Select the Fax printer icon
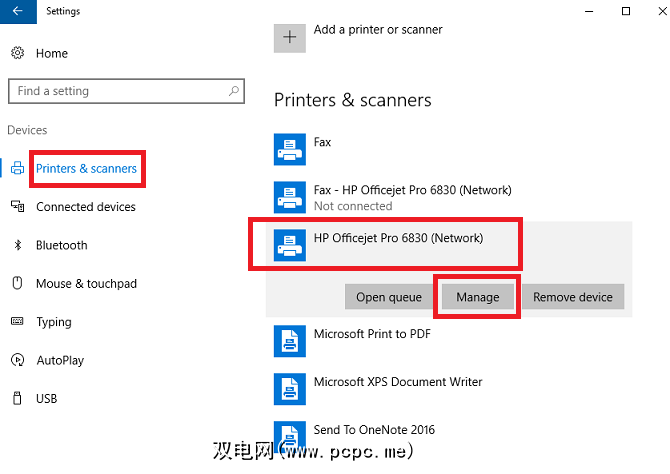This screenshot has width=670, height=474. pos(290,150)
